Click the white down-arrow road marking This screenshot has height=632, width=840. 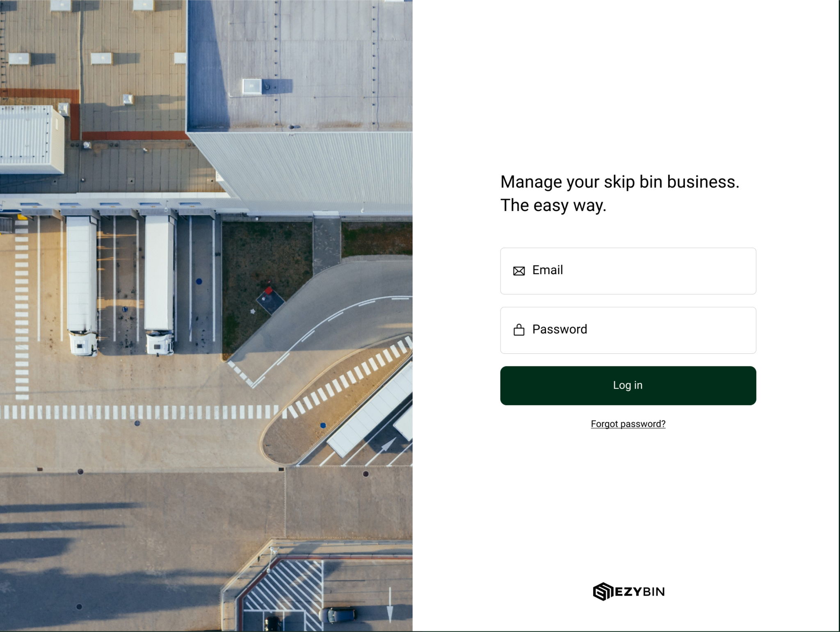point(390,605)
